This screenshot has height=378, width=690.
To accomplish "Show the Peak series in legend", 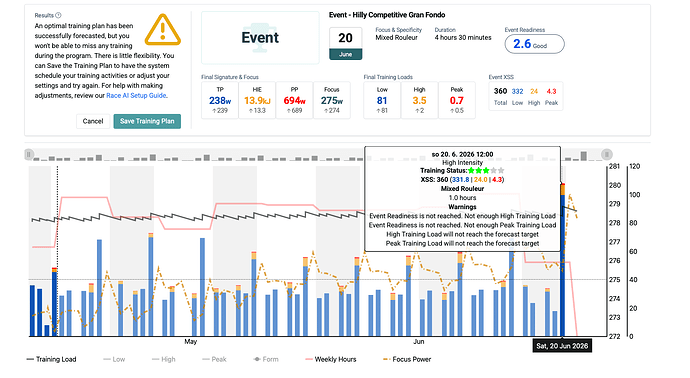I will [214, 359].
